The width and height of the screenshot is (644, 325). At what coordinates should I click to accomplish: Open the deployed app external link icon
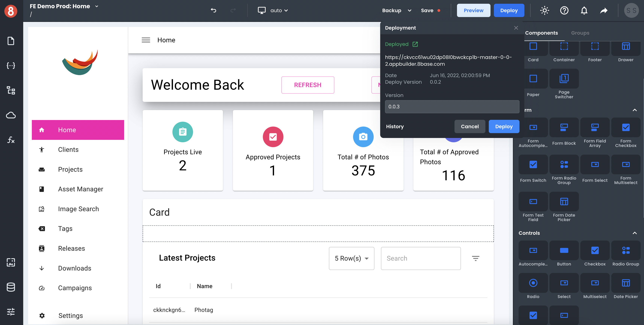415,44
